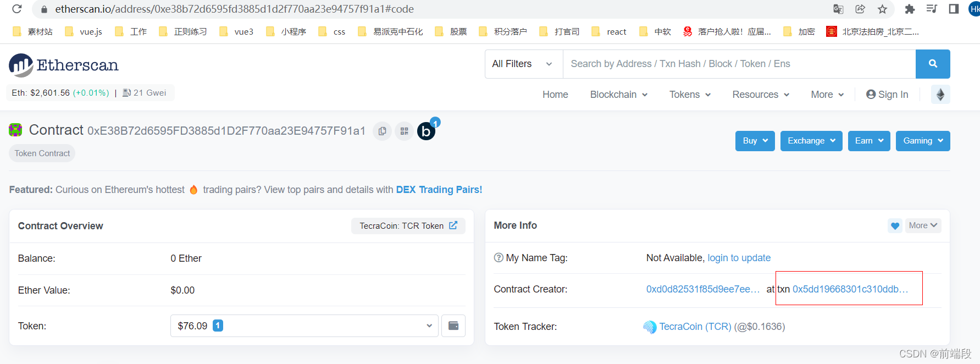The width and height of the screenshot is (980, 364).
Task: Show the address QR code icon
Action: (x=404, y=131)
